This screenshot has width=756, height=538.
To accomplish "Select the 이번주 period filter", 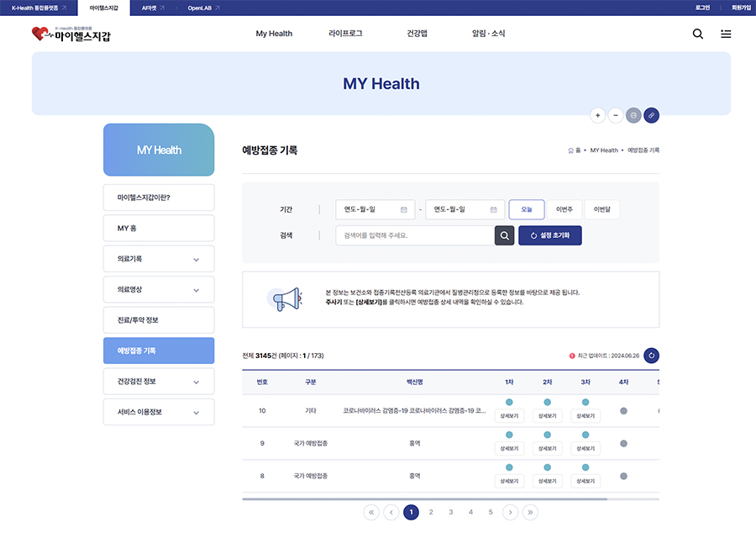I will tap(564, 209).
